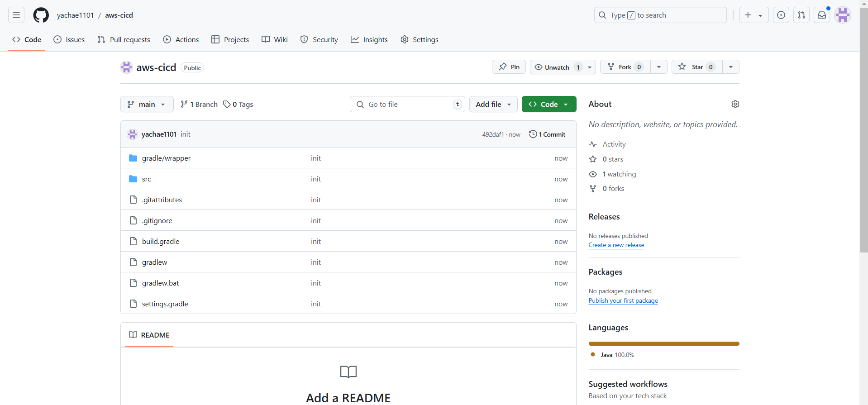Open commit hash 492daf1
The width and height of the screenshot is (868, 405).
[x=493, y=134]
